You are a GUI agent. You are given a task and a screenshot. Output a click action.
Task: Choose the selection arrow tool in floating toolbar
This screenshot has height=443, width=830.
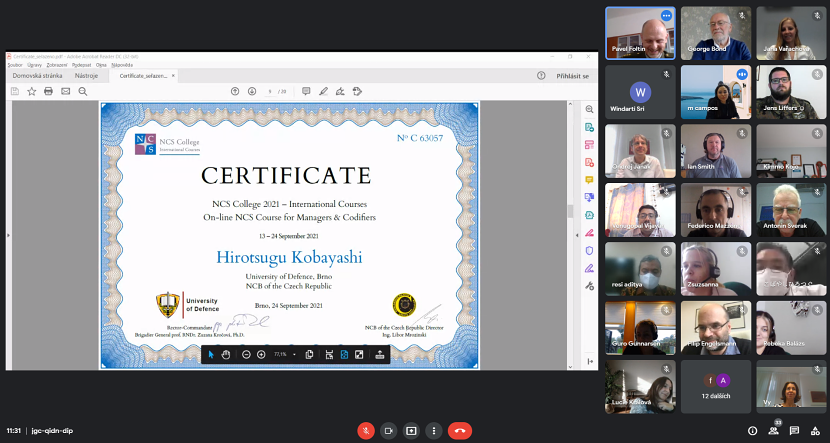211,355
